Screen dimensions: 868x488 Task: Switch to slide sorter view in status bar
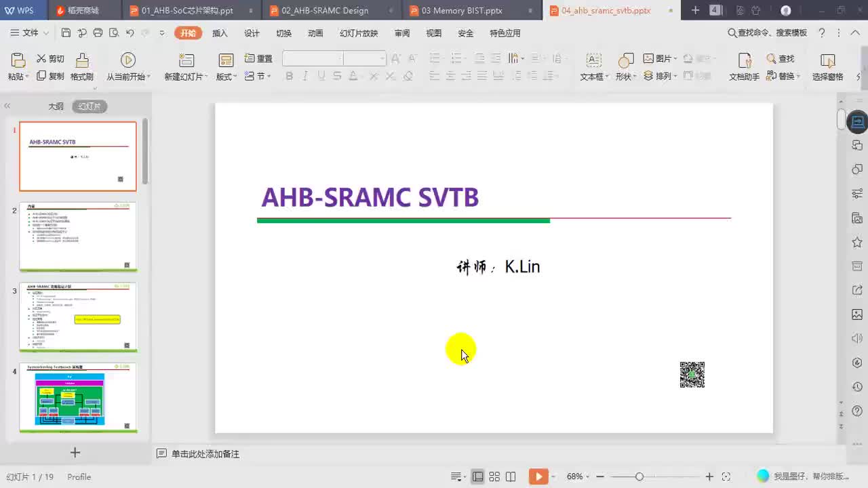[x=494, y=476]
